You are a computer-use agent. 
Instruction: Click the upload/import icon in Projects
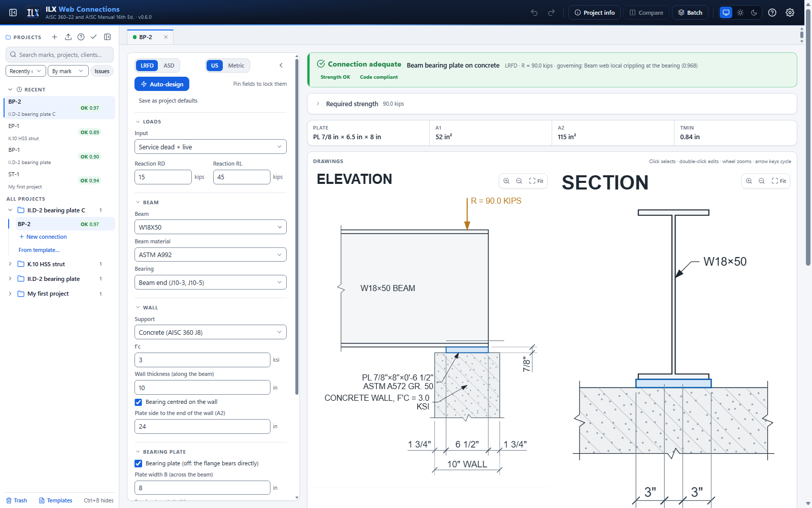tap(68, 37)
